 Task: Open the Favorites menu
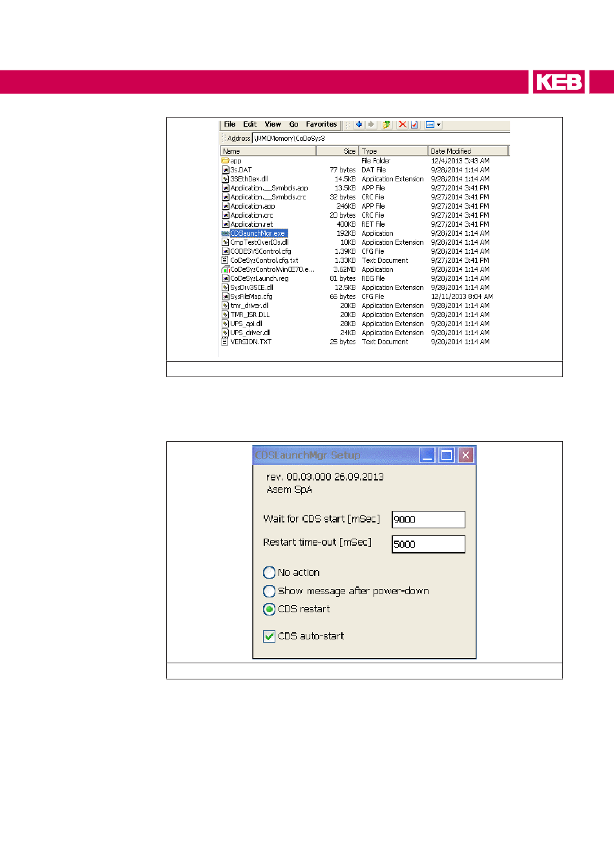[x=321, y=125]
